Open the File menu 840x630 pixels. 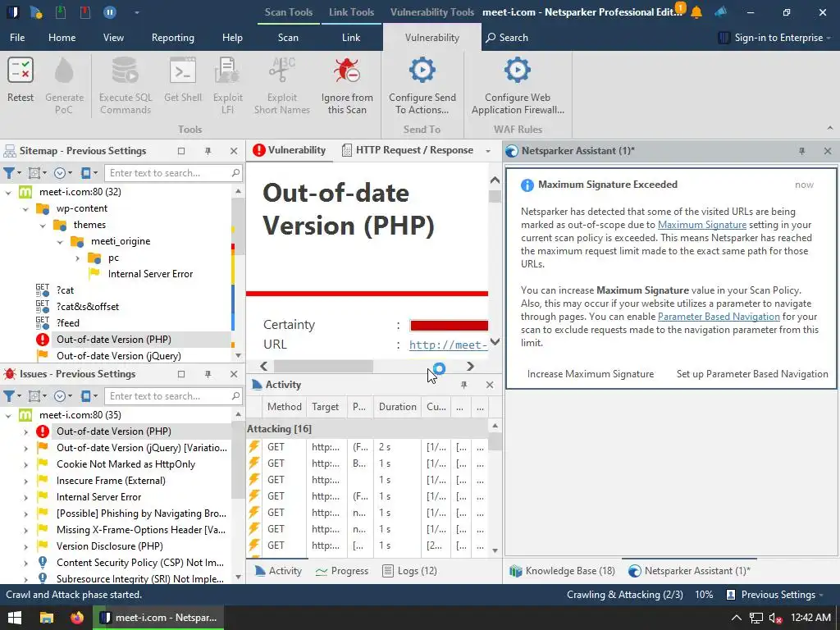pyautogui.click(x=17, y=38)
